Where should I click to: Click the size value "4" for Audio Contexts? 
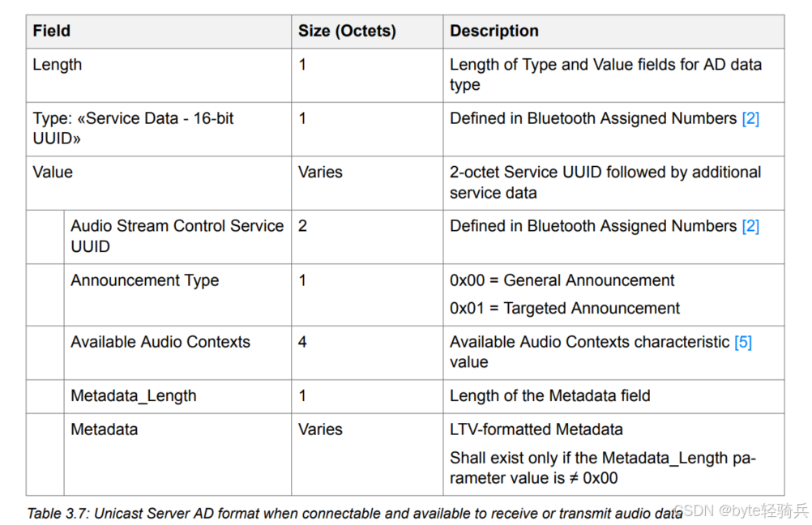tap(302, 342)
